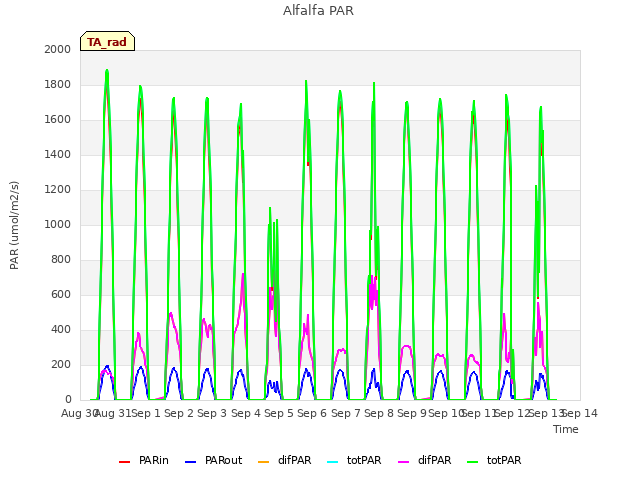Click the Aug 31 x-axis tick label

[x=113, y=413]
